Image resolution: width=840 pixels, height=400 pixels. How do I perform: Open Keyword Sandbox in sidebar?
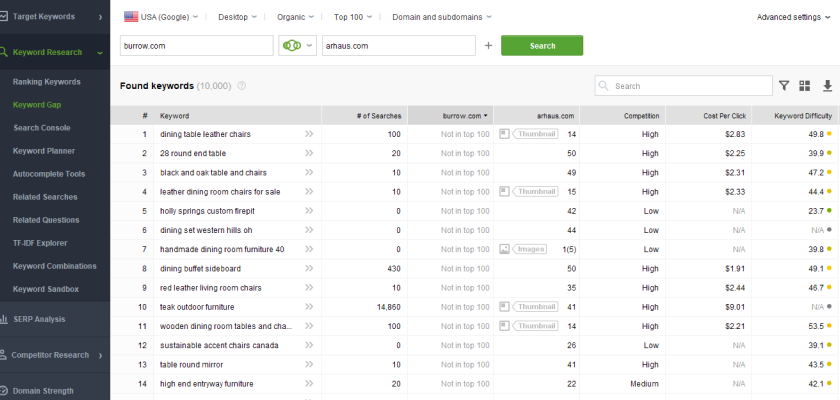(x=46, y=289)
